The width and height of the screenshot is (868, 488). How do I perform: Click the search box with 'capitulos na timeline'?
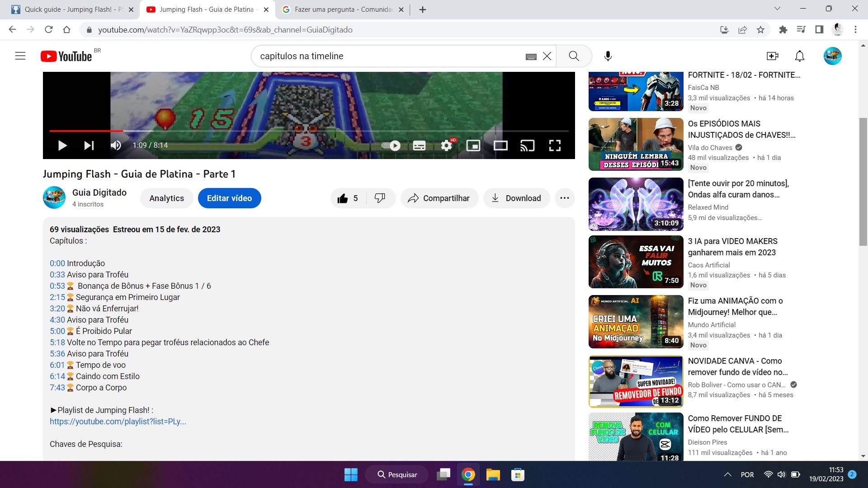389,56
